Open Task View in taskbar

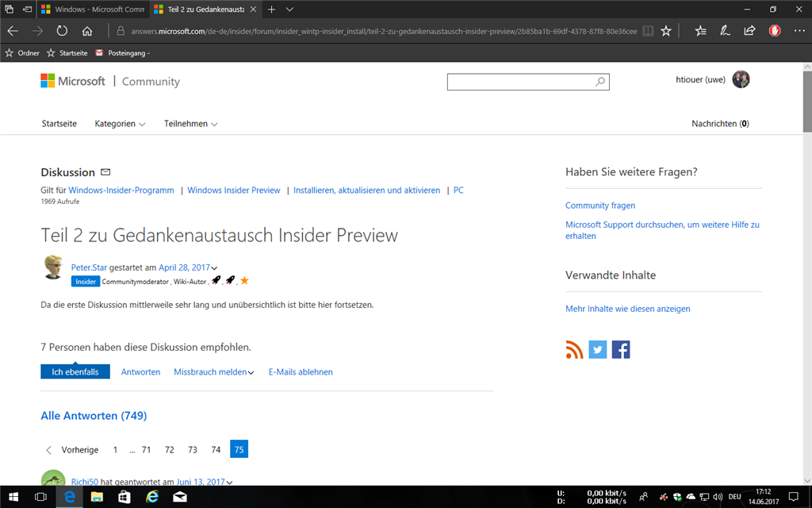(x=40, y=497)
